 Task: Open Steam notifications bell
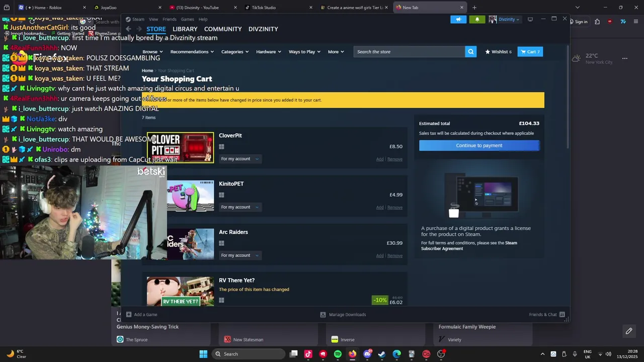pyautogui.click(x=477, y=19)
